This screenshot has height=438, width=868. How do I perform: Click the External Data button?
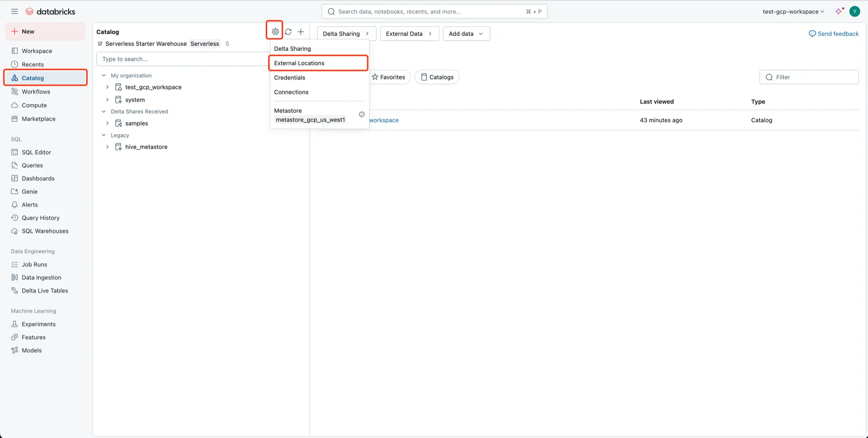pyautogui.click(x=409, y=34)
